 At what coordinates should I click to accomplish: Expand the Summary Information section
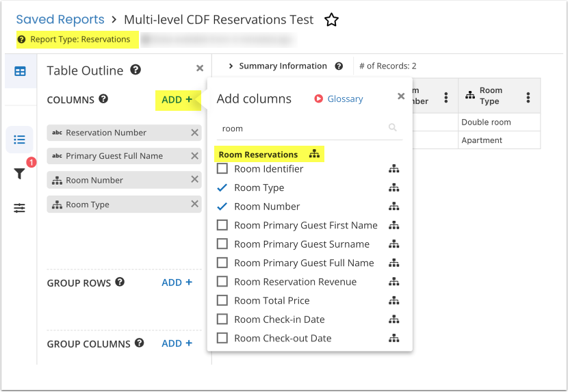232,66
